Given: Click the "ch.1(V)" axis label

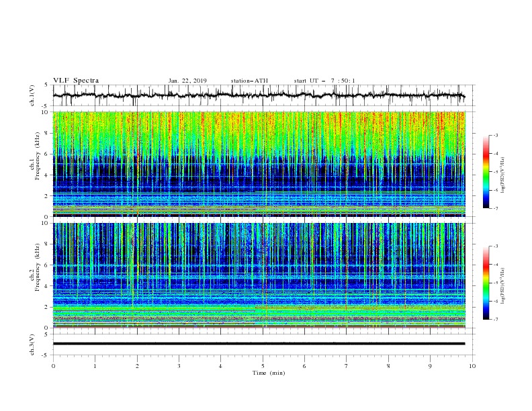Looking at the screenshot, I should click(x=32, y=95).
